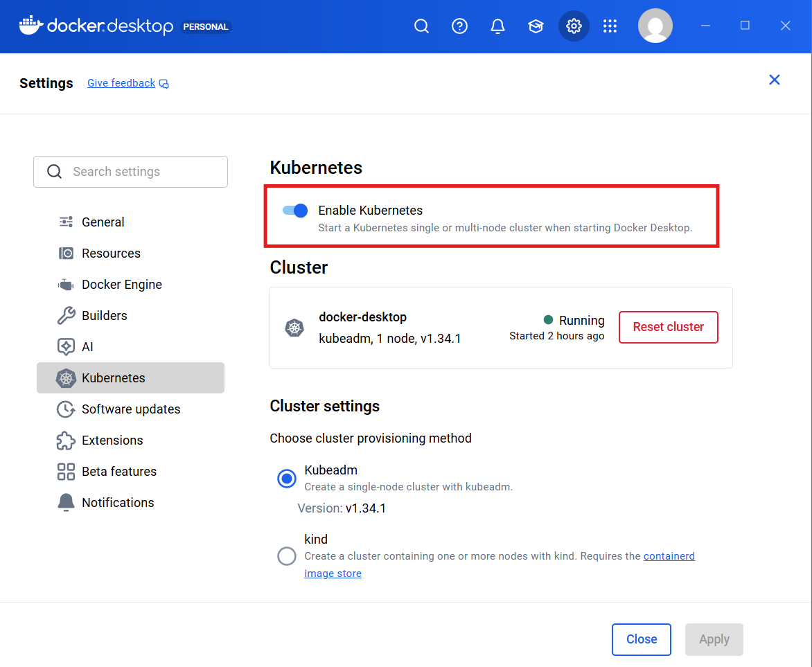The image size is (812, 667).
Task: Open notifications bell in the header
Action: pos(497,26)
